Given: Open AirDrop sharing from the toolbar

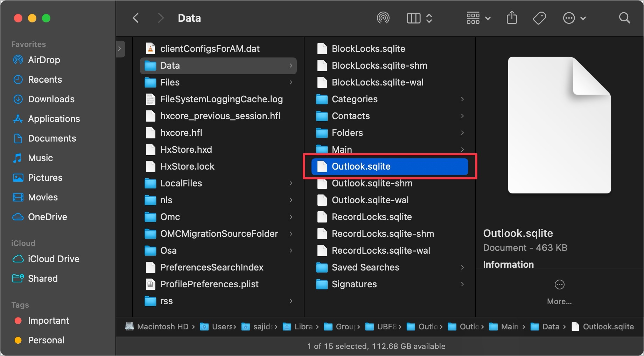Looking at the screenshot, I should click(x=383, y=18).
